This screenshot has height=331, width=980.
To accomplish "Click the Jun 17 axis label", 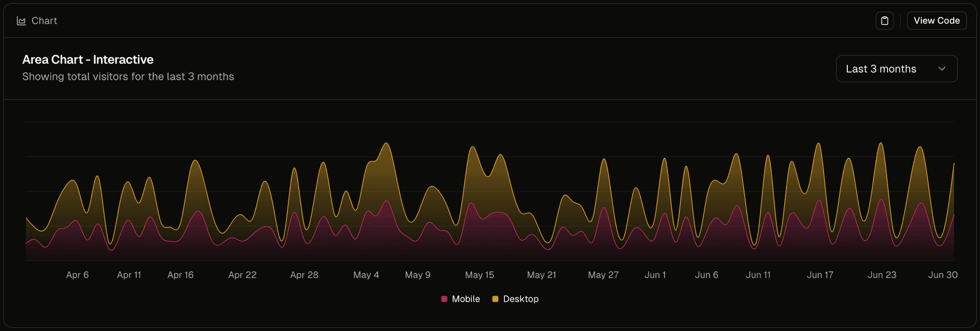I will click(820, 275).
